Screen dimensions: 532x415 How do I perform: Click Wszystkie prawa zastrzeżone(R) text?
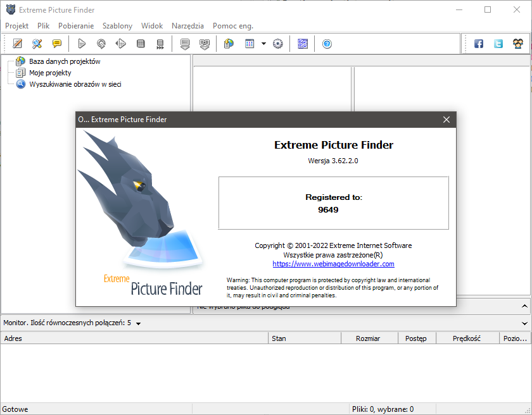click(x=333, y=255)
